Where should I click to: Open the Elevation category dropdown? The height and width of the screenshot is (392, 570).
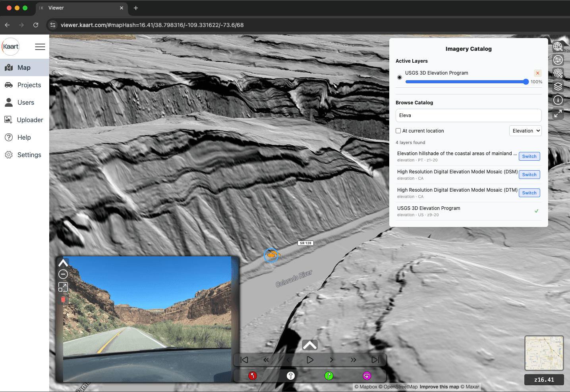[525, 131]
